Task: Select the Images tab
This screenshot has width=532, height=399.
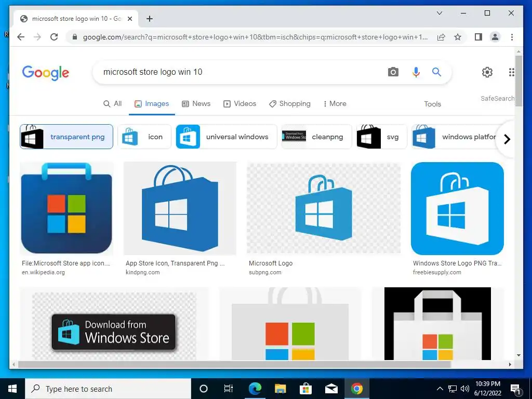Action: pos(152,104)
